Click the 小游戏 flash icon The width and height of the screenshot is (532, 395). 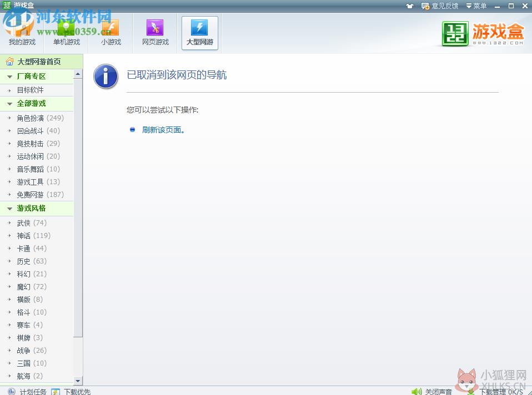point(111,28)
